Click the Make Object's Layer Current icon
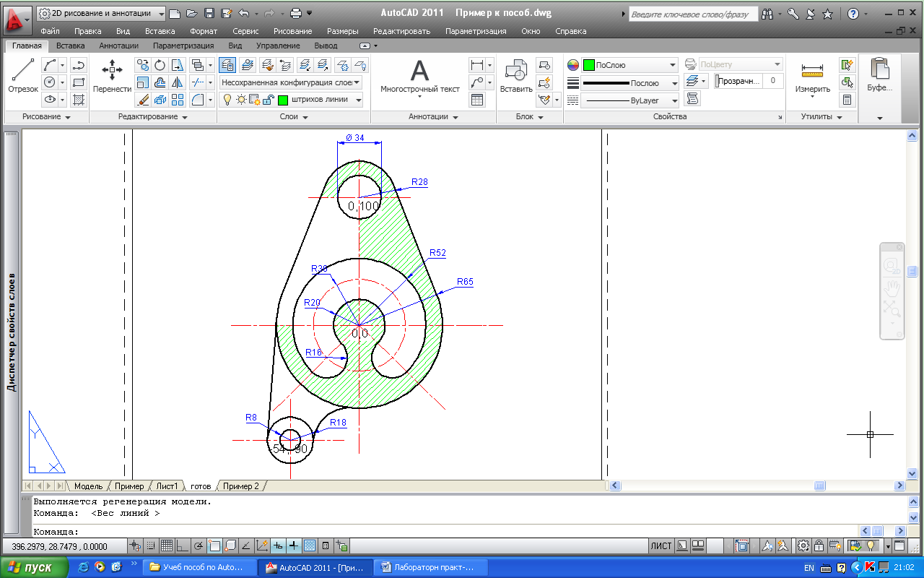The width and height of the screenshot is (924, 578). pyautogui.click(x=248, y=65)
